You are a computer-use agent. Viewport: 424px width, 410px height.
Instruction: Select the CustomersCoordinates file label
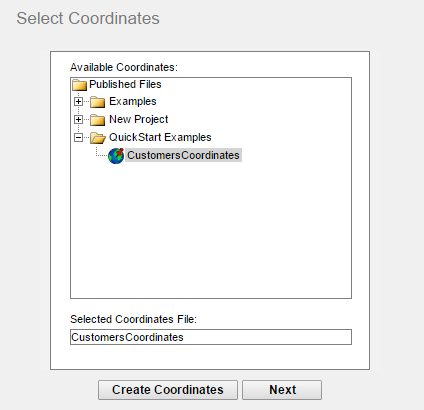183,155
